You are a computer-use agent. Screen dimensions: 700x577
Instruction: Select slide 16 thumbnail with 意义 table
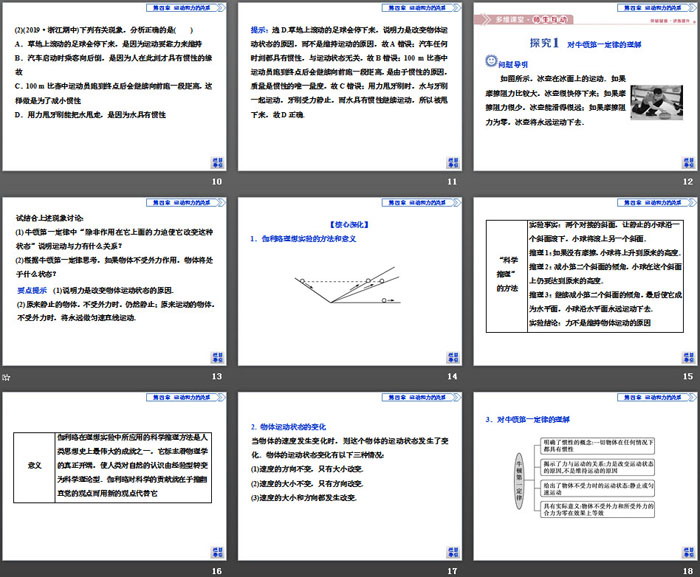pyautogui.click(x=114, y=476)
